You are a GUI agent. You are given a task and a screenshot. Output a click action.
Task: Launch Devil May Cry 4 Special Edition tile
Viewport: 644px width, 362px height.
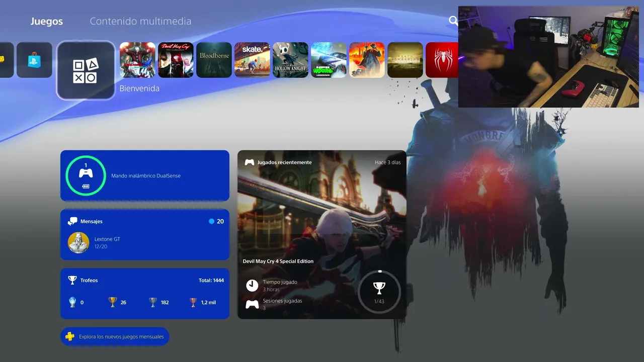137,60
